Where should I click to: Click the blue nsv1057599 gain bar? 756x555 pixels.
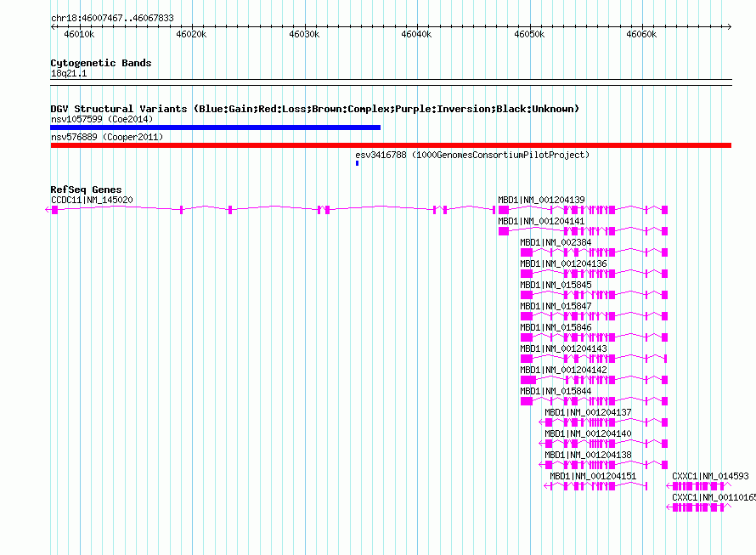pos(216,127)
